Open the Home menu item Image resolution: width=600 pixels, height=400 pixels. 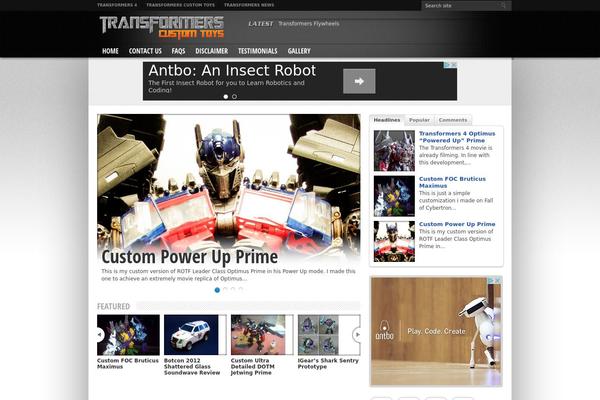[x=110, y=51]
